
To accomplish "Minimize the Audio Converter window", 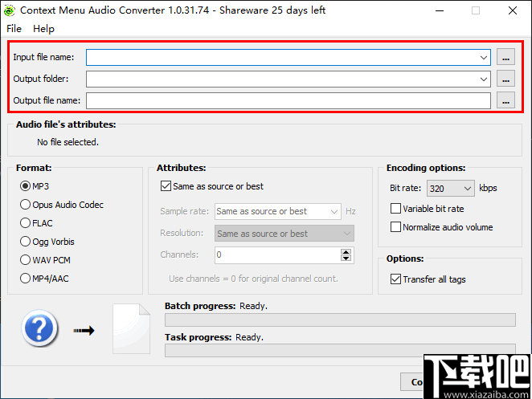I will click(x=440, y=11).
